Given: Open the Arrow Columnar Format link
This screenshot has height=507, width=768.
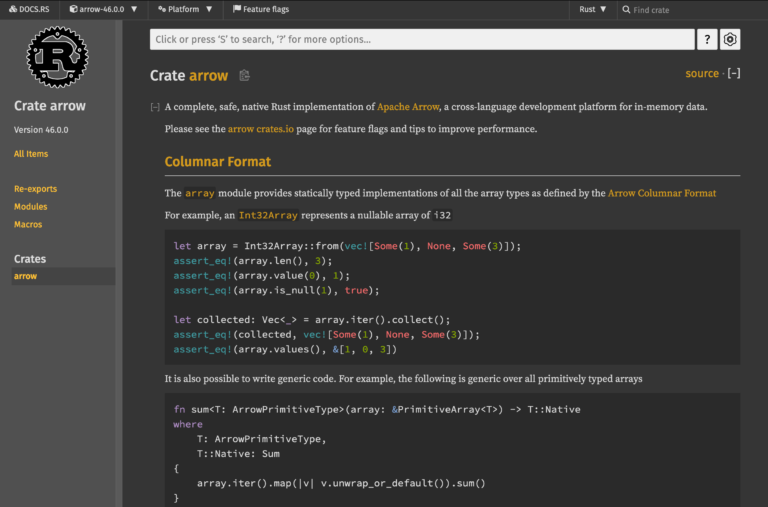Looking at the screenshot, I should pos(662,193).
